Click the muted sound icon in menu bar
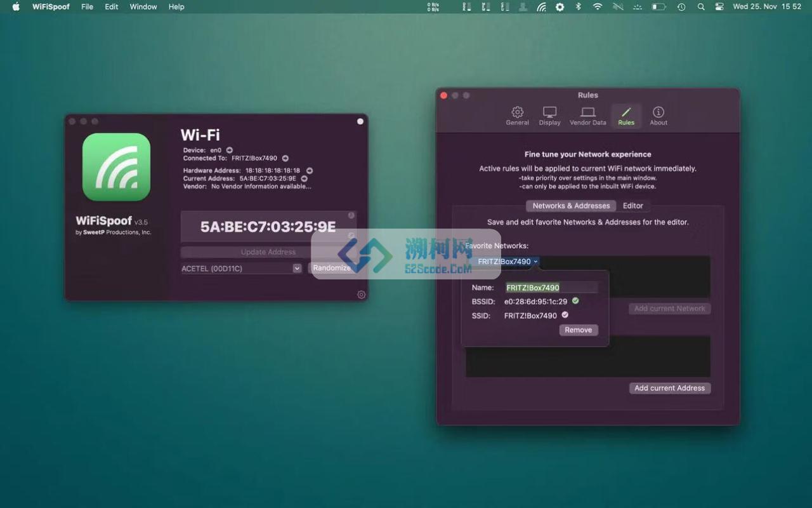This screenshot has height=508, width=812. tap(618, 7)
